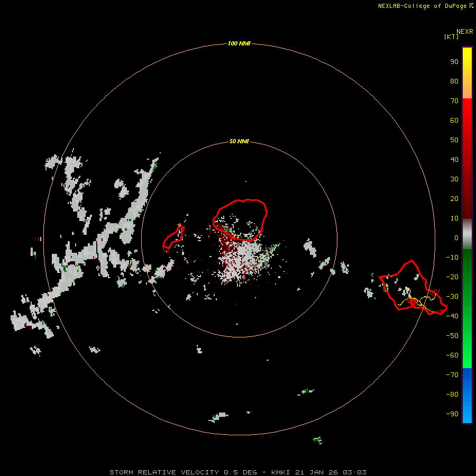The image size is (476, 476).
Task: Click the -60 value on velocity scale
Action: point(452,355)
